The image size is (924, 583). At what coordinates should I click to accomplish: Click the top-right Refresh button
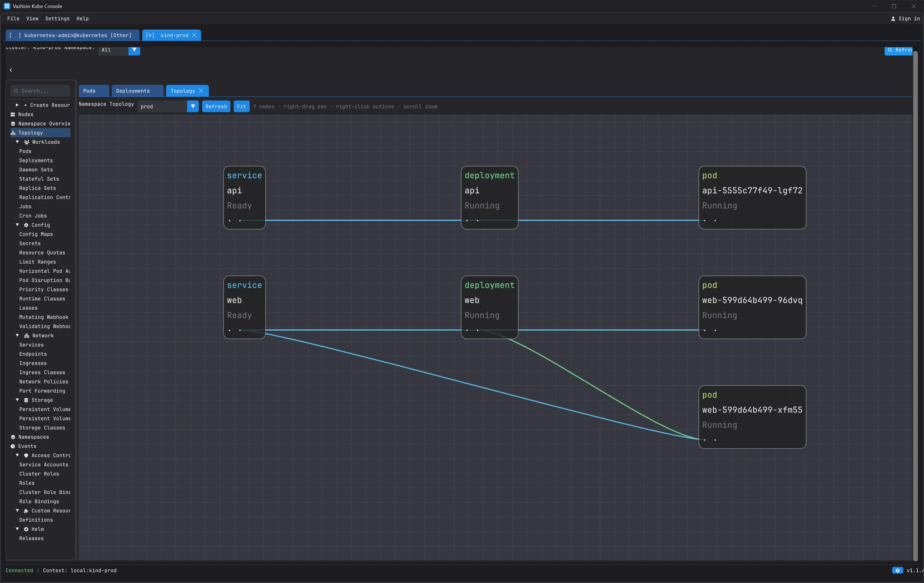click(899, 50)
